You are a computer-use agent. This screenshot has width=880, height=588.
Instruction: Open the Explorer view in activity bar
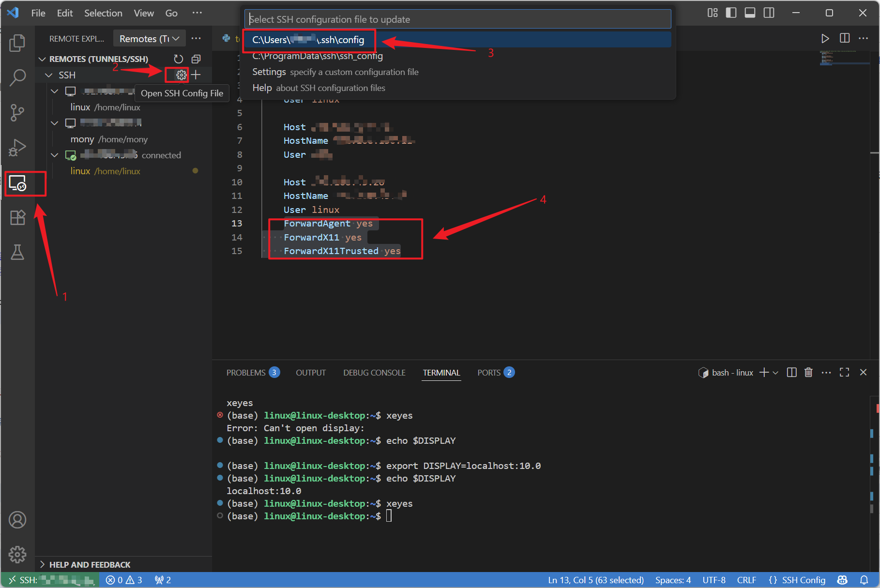tap(17, 43)
